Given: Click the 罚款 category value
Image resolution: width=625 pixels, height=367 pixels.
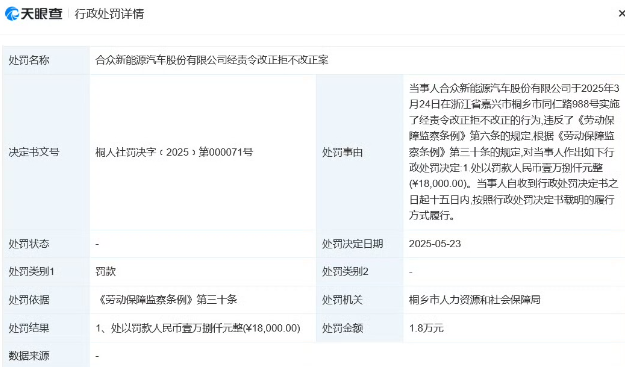Looking at the screenshot, I should (x=106, y=271).
